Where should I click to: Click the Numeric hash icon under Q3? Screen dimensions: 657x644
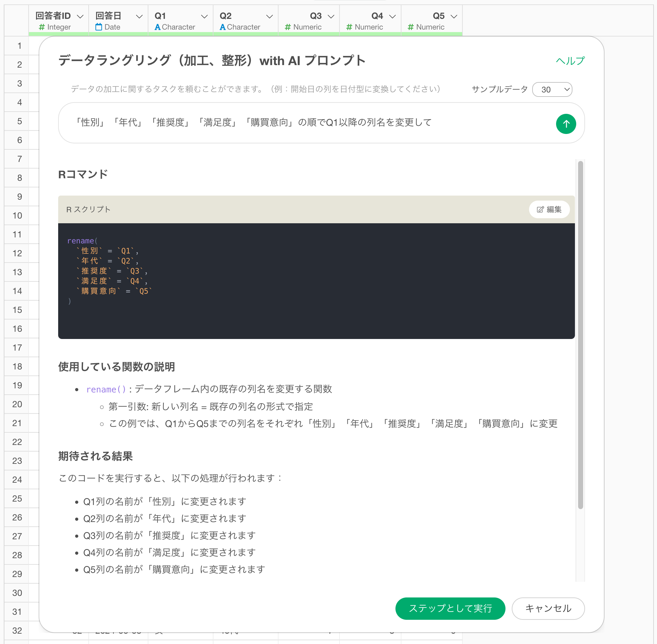coord(288,27)
